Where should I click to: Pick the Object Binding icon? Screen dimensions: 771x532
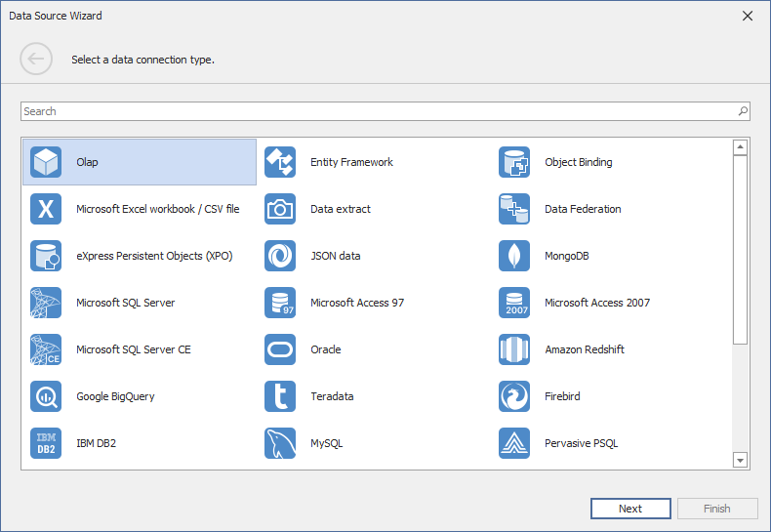tap(513, 162)
